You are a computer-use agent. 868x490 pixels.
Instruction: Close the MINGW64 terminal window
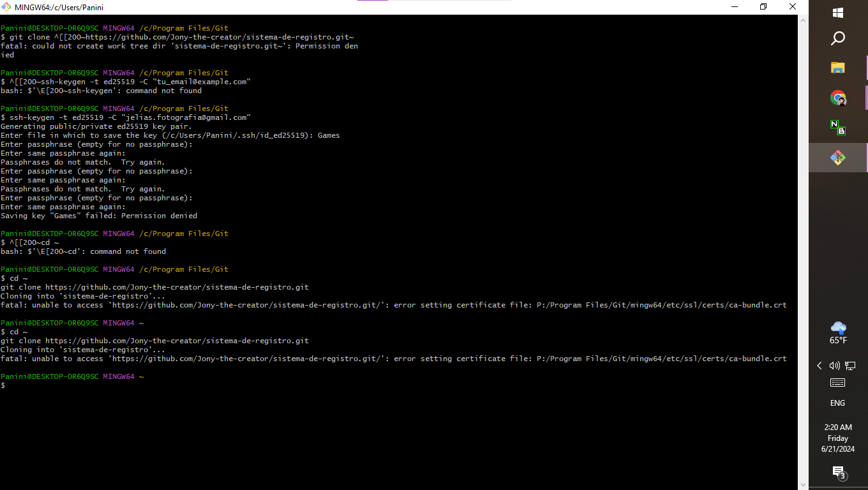point(793,7)
